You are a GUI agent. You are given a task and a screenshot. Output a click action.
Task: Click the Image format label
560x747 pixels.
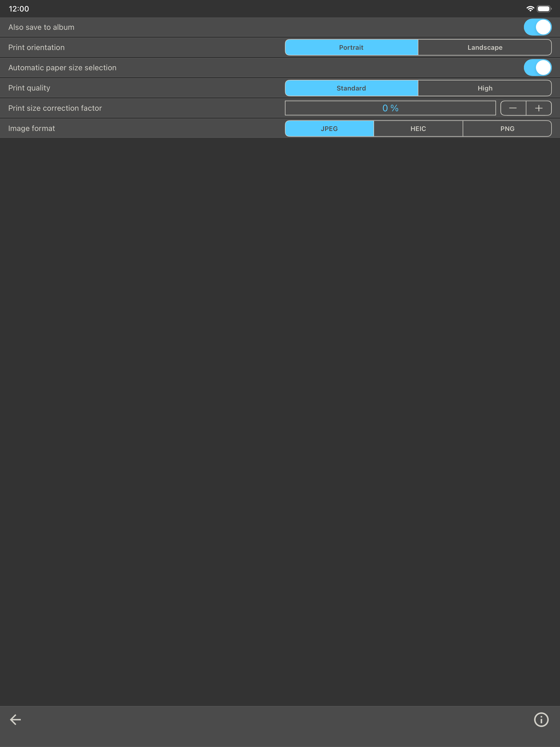(31, 128)
